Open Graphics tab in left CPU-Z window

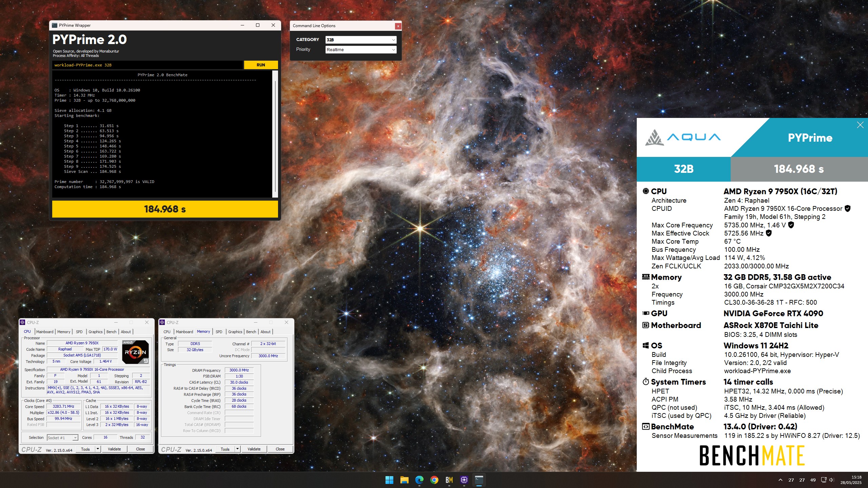pos(96,332)
